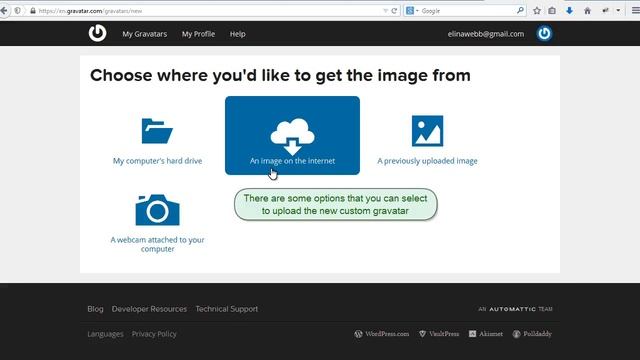Choose My computer's hard drive option

point(158,161)
